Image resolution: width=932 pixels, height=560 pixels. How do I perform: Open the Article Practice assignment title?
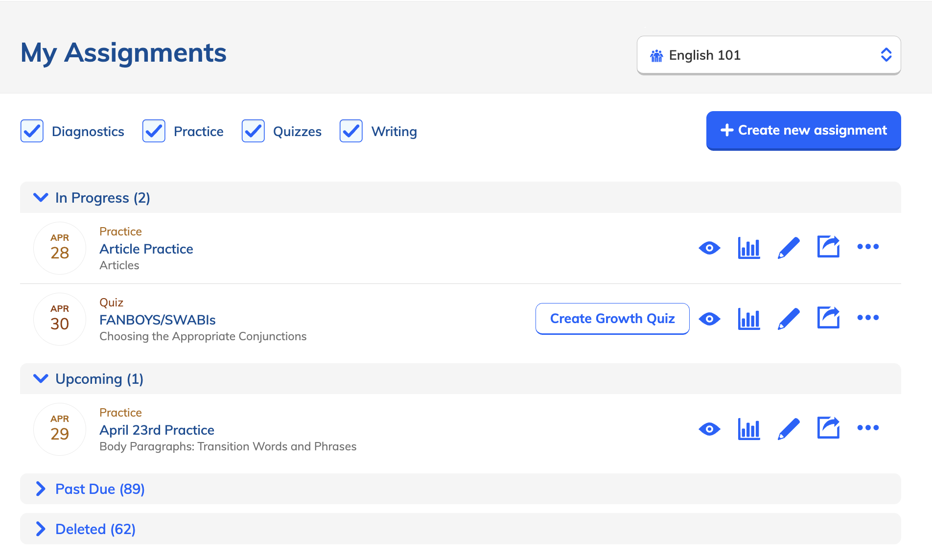click(146, 249)
